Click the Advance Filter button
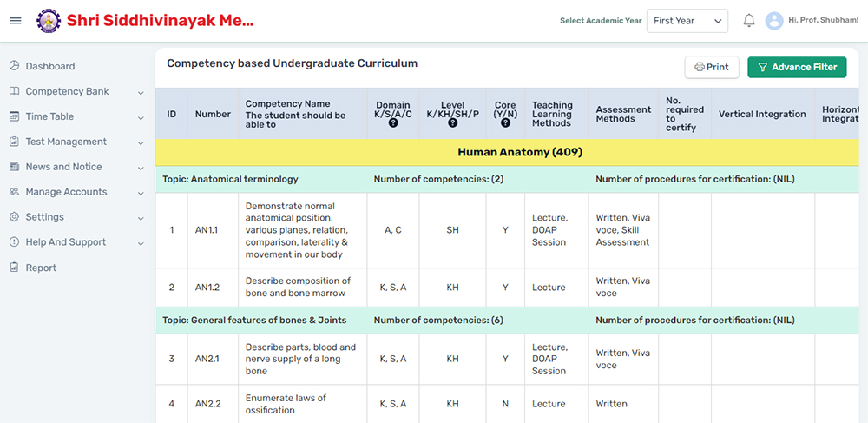The height and width of the screenshot is (423, 868). coord(796,67)
